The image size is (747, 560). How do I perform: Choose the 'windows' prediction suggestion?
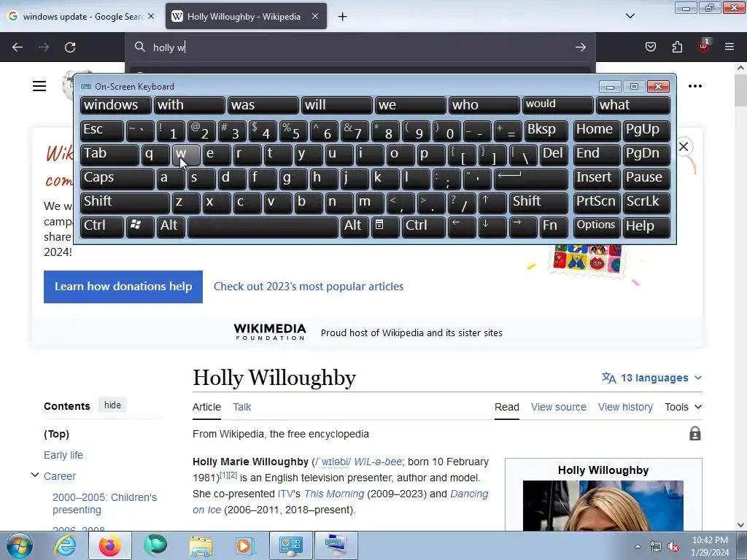[116, 105]
